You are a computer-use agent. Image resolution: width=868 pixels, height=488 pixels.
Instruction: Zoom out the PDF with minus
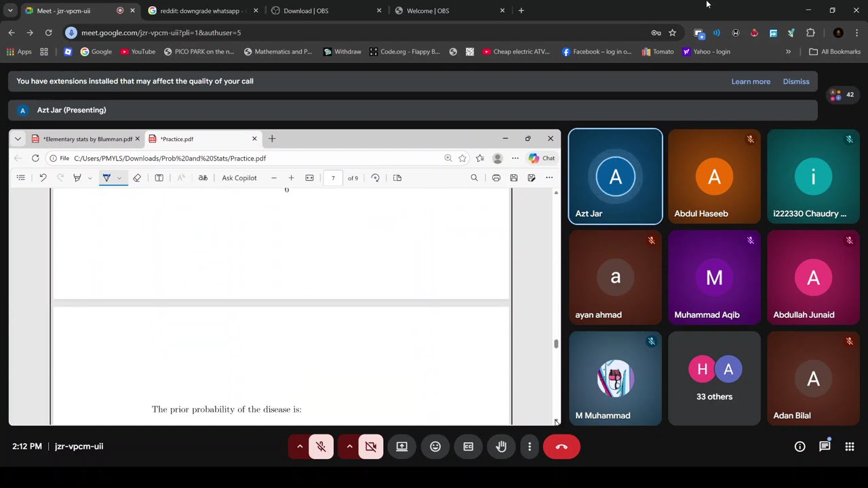274,178
